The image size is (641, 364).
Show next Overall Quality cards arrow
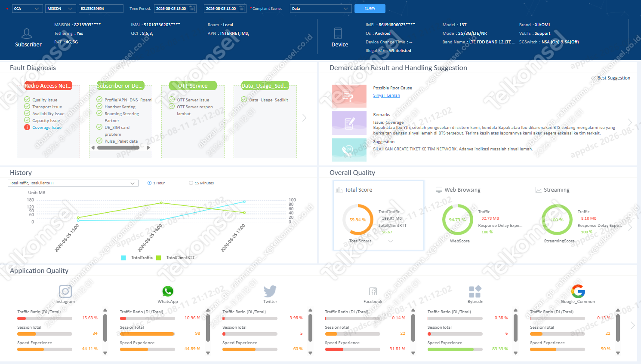click(630, 228)
